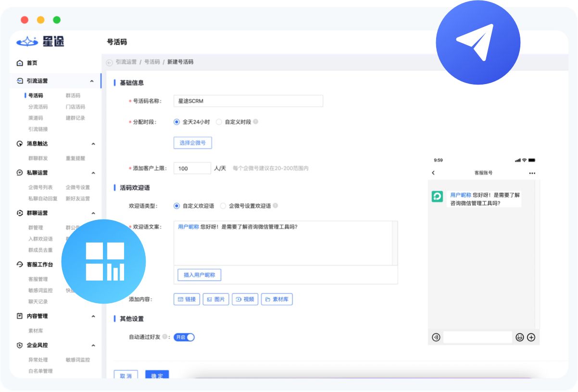Collapse the 引流运营 menu section

(92, 81)
